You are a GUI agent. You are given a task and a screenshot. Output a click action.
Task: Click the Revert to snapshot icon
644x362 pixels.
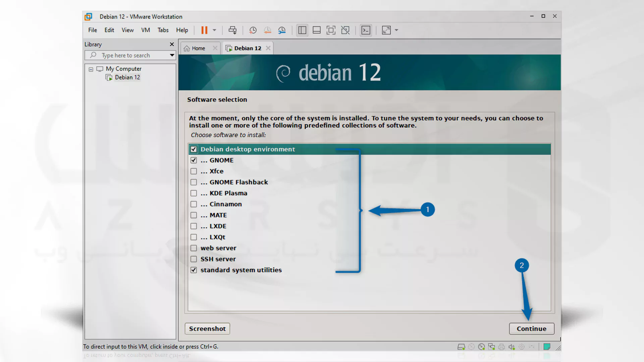pos(267,30)
